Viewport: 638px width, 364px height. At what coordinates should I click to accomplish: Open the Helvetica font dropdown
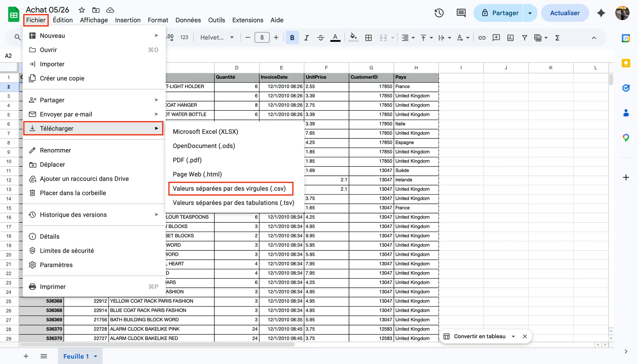tap(217, 38)
